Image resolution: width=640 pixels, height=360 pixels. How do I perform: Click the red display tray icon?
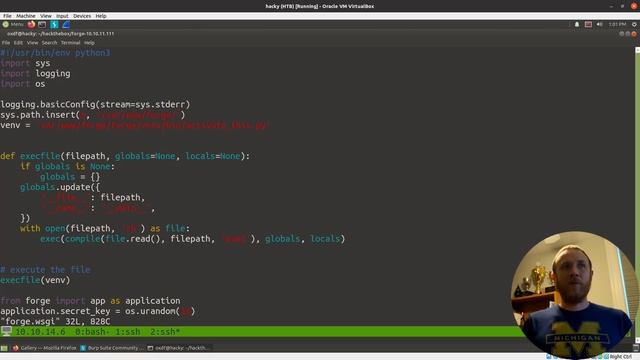[588, 24]
